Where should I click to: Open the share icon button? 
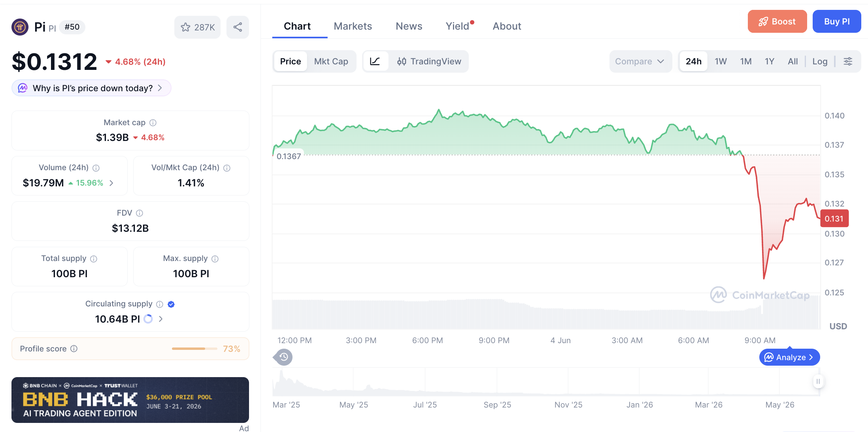[x=238, y=27]
